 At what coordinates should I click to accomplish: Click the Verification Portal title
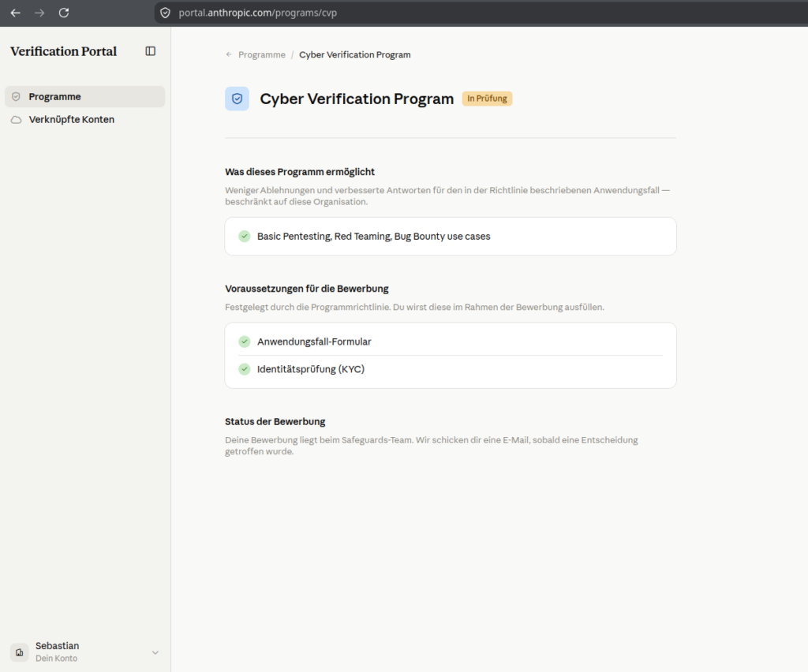pos(63,51)
